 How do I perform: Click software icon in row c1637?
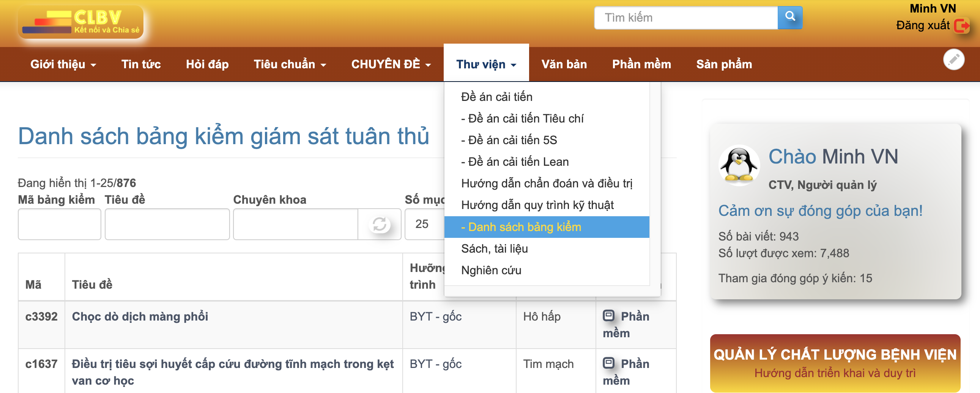tap(609, 363)
